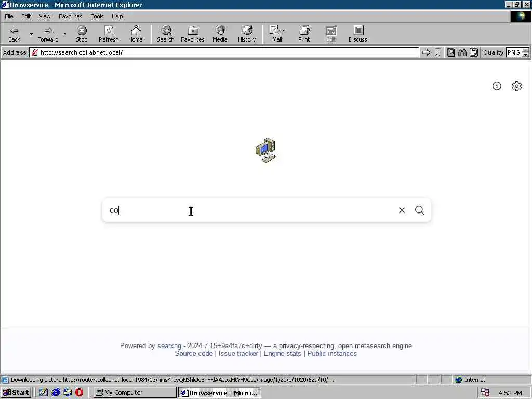The height and width of the screenshot is (399, 532).
Task: Print the current page
Action: click(304, 34)
